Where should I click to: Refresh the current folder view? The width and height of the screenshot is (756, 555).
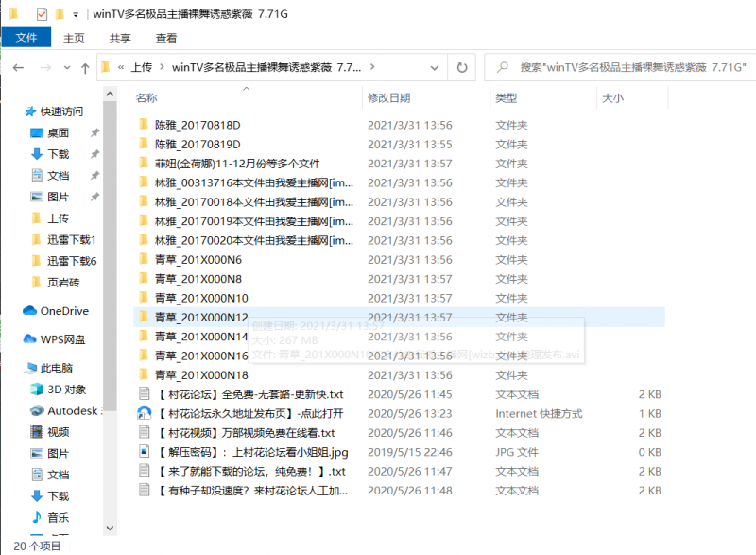(462, 68)
